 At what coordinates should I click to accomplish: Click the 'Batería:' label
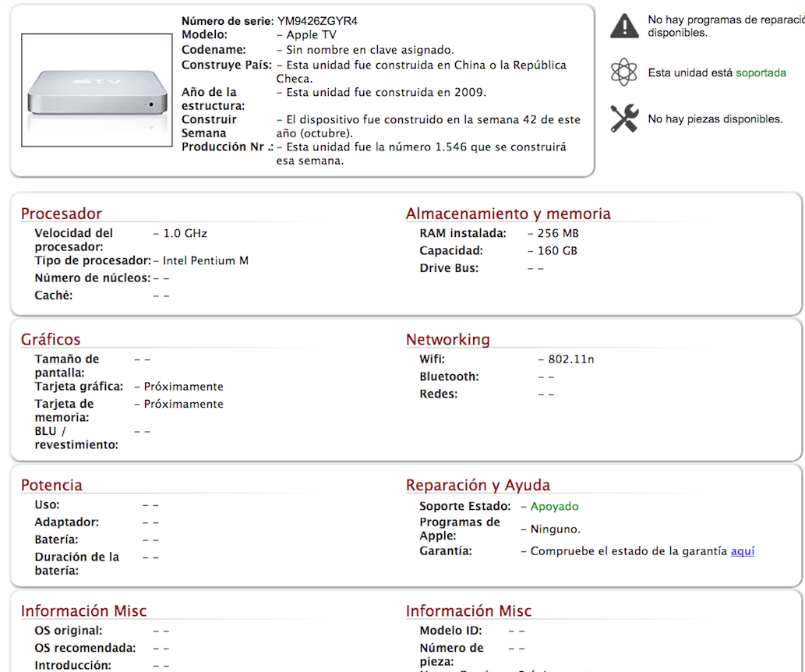click(x=56, y=540)
